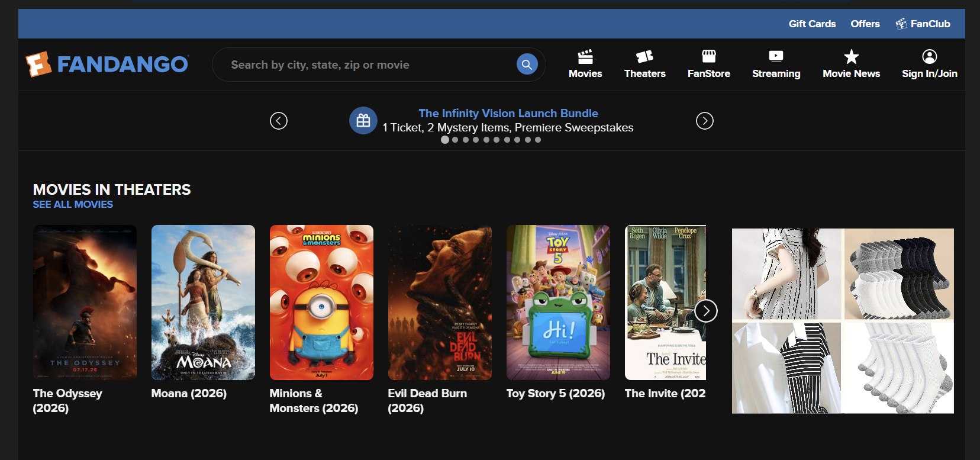This screenshot has height=460, width=980.
Task: Click Moana (2026) title text
Action: click(x=189, y=393)
